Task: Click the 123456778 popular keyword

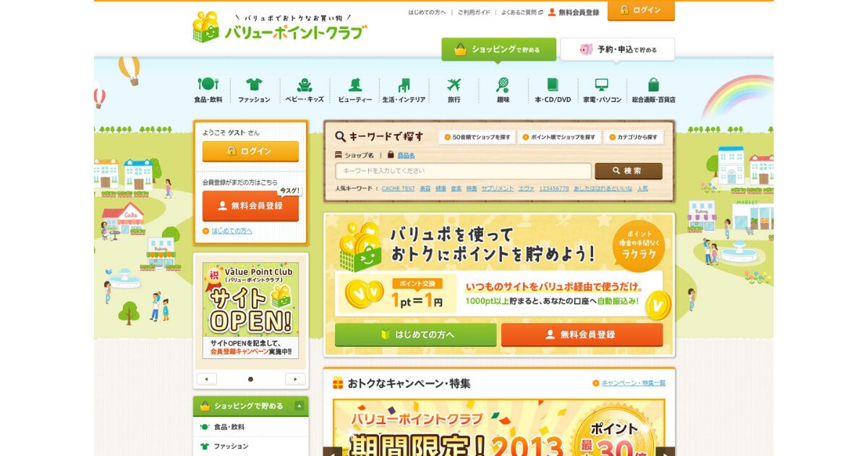Action: coord(554,188)
